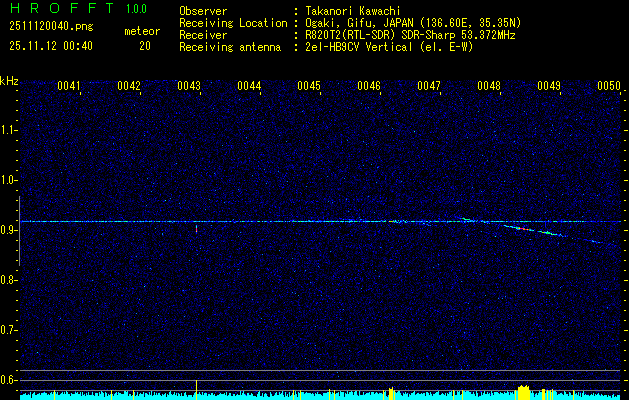Click the timestamp 25.11.12 00:40

(51, 46)
